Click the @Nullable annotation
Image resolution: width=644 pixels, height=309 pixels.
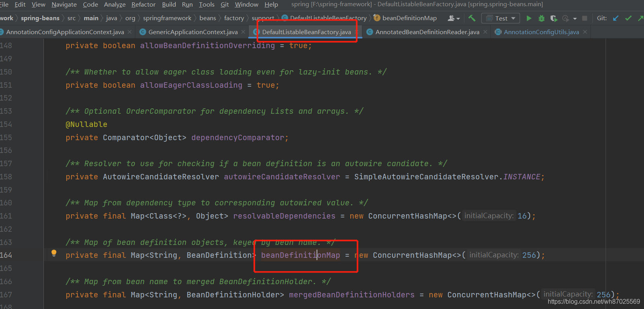(x=87, y=124)
